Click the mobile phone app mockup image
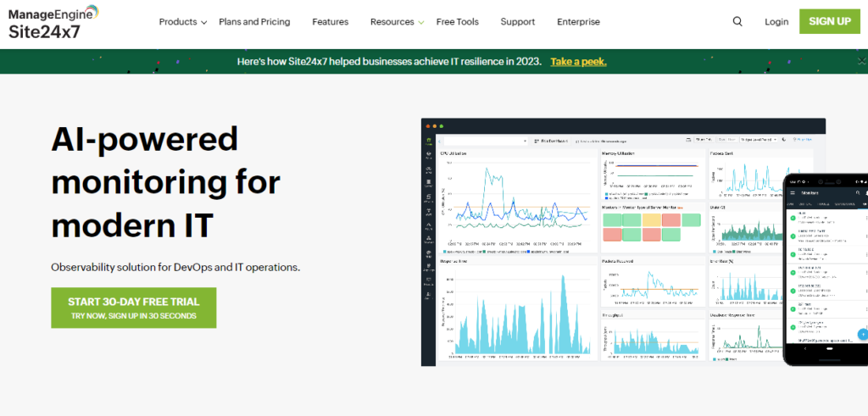868x416 pixels. [826, 270]
